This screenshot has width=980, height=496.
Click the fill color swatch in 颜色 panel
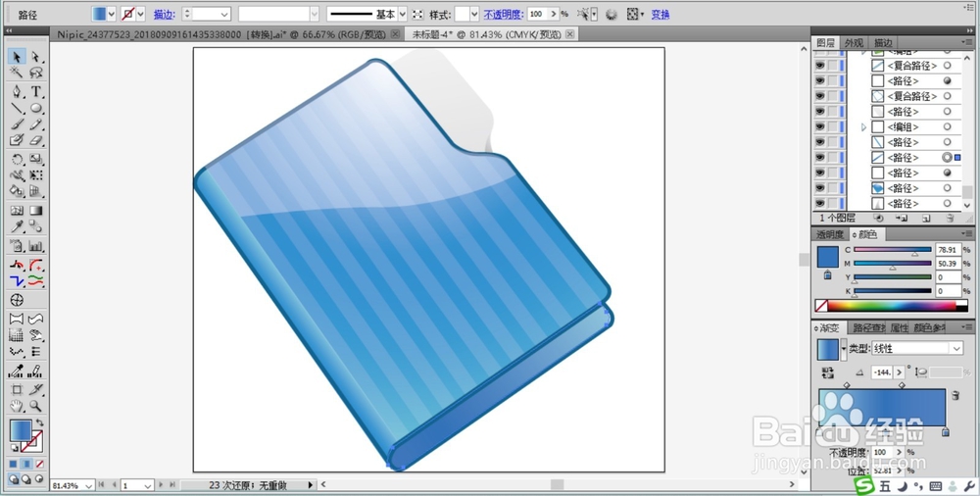(x=827, y=257)
